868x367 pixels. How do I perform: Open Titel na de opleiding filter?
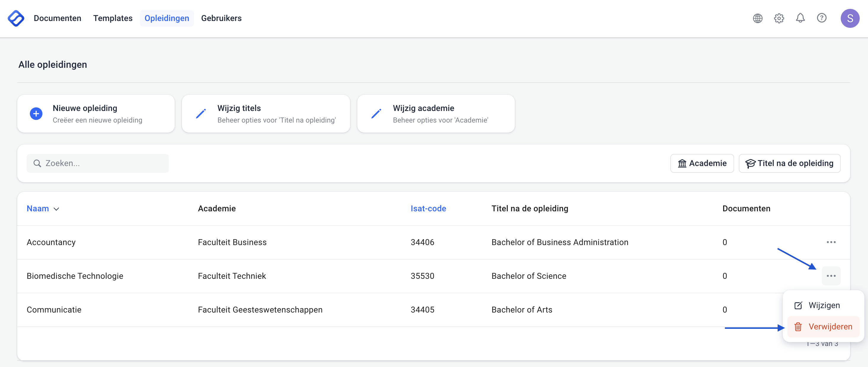coord(789,163)
